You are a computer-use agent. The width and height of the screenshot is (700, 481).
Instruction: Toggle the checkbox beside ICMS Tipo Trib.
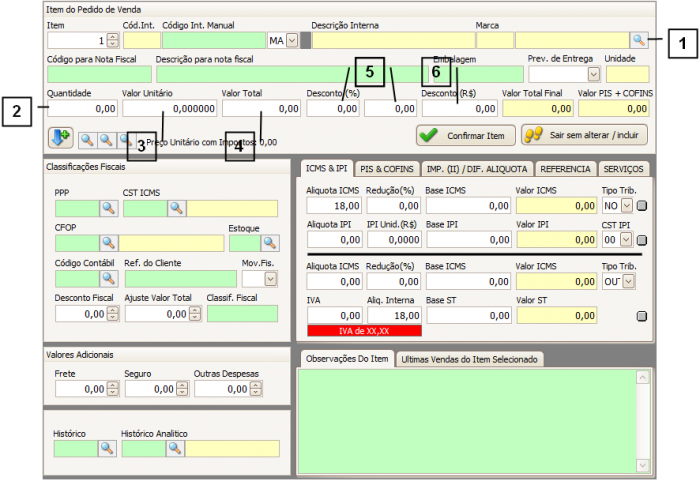click(x=641, y=206)
